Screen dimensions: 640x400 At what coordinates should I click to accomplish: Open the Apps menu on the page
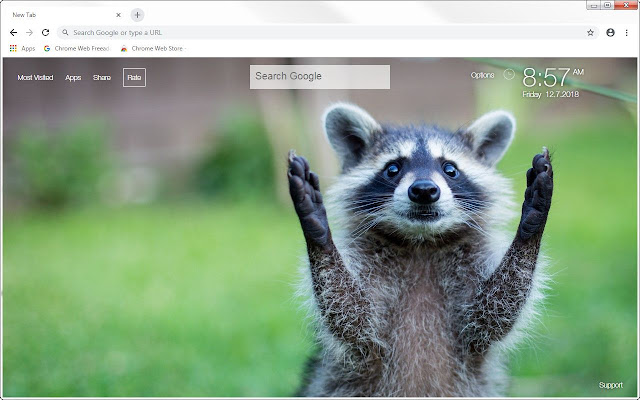click(73, 78)
